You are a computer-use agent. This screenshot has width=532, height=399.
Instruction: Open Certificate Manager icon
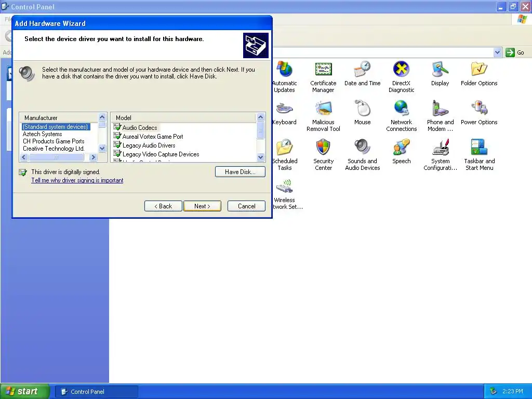tap(323, 70)
